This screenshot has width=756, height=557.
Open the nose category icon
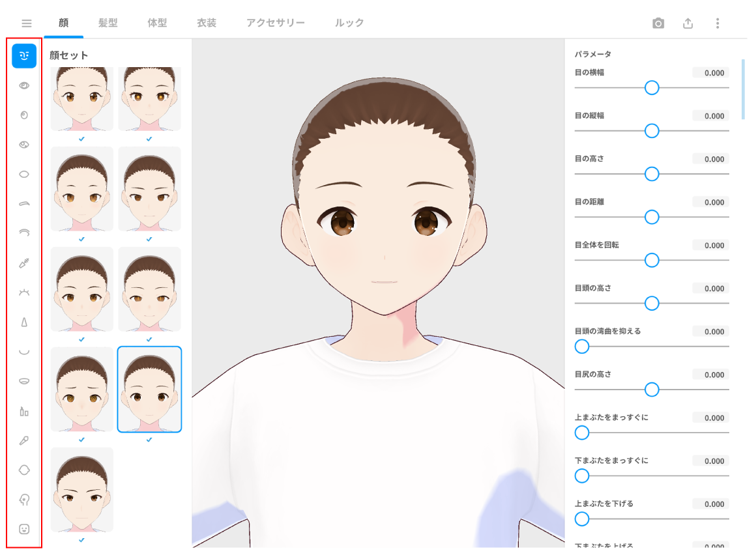(x=24, y=322)
